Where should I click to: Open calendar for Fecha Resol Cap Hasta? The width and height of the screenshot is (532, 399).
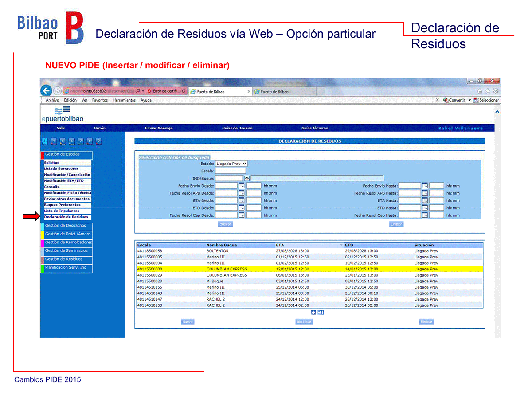(x=425, y=215)
